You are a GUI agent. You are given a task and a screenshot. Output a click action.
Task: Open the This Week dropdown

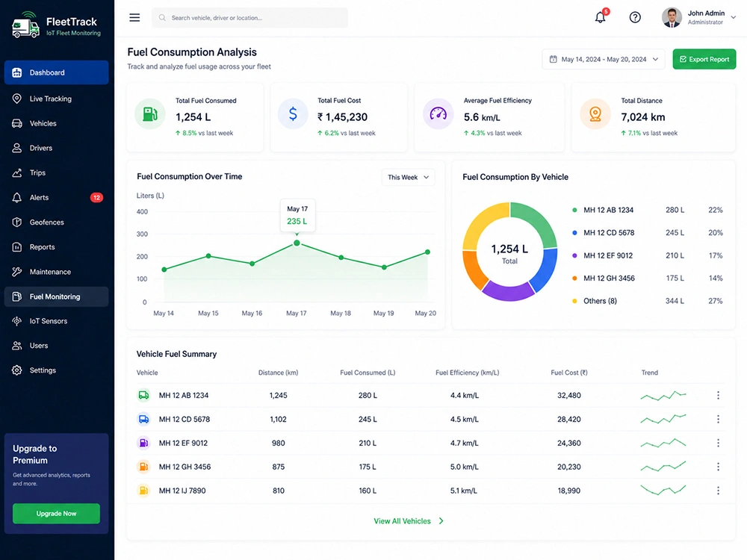click(409, 177)
